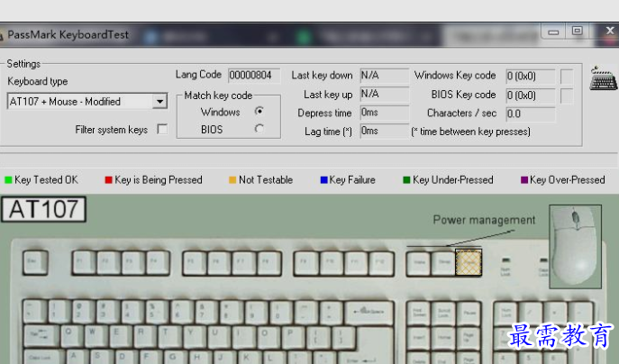Click the Esc key on the keyboard image
Image resolution: width=619 pixels, height=364 pixels.
(x=35, y=262)
